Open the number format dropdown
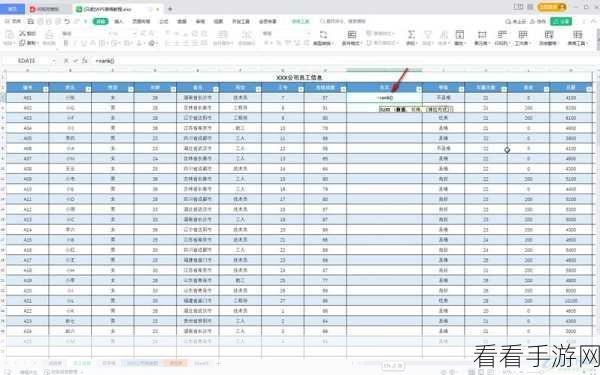600x375 pixels. click(x=308, y=34)
